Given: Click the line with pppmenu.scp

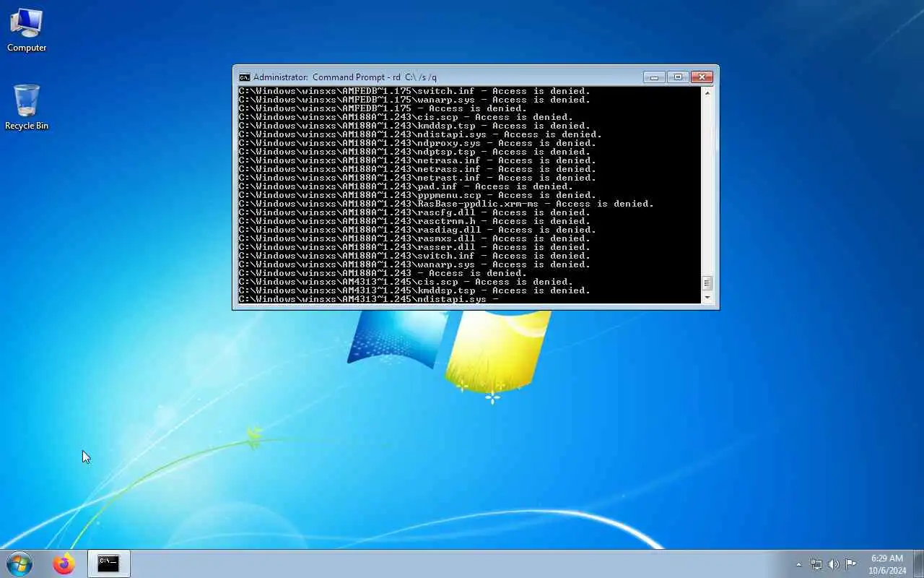Looking at the screenshot, I should pyautogui.click(x=417, y=195).
